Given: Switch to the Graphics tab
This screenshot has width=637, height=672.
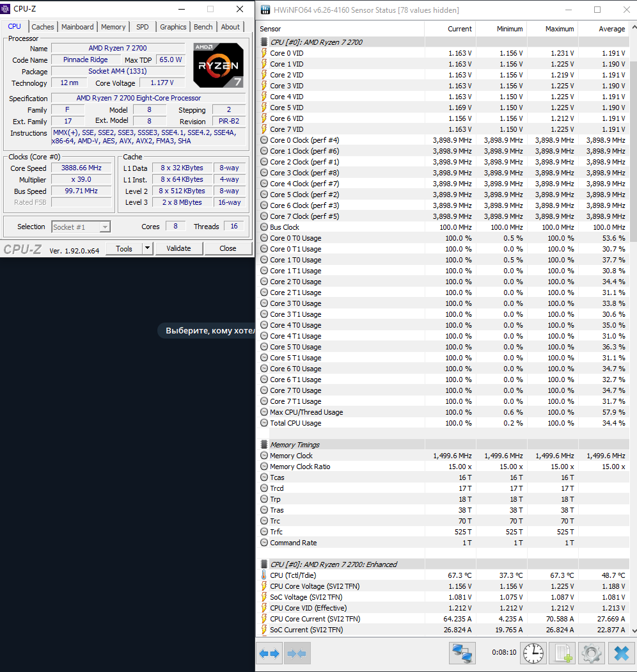Looking at the screenshot, I should pyautogui.click(x=173, y=27).
